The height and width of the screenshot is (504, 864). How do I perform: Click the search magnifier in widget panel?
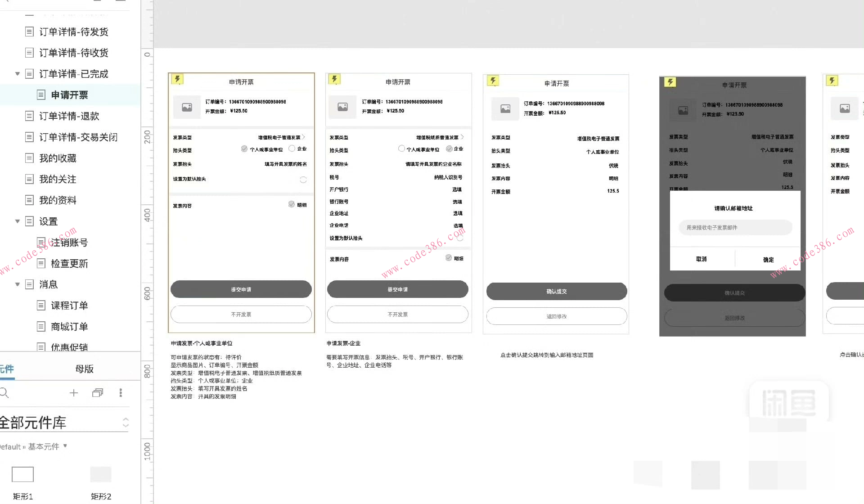click(x=4, y=393)
